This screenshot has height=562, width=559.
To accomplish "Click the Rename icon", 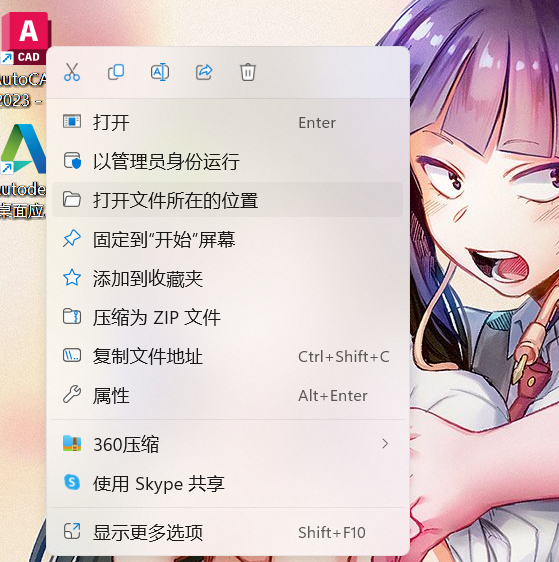I will [x=160, y=72].
